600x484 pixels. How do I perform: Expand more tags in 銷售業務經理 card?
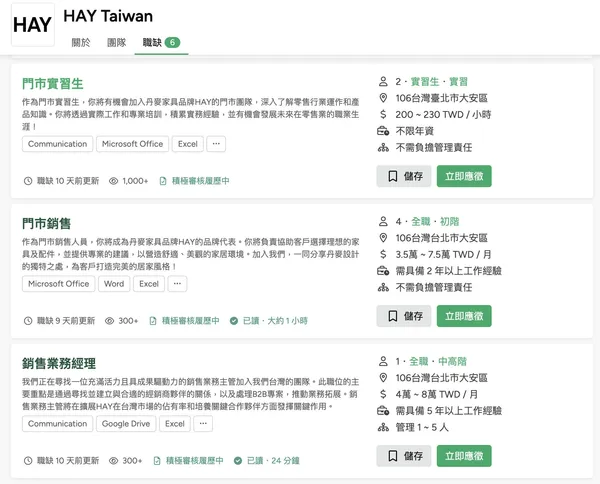(x=203, y=424)
